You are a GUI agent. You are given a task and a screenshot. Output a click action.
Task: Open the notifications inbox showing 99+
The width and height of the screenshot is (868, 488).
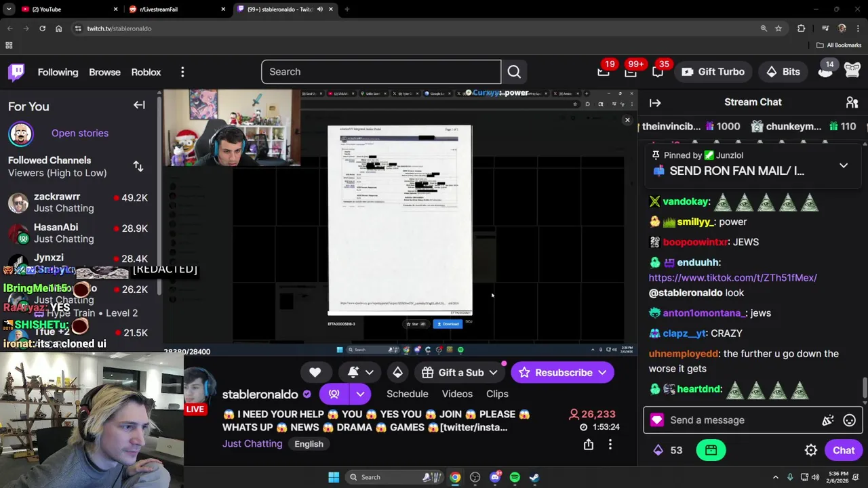[631, 71]
